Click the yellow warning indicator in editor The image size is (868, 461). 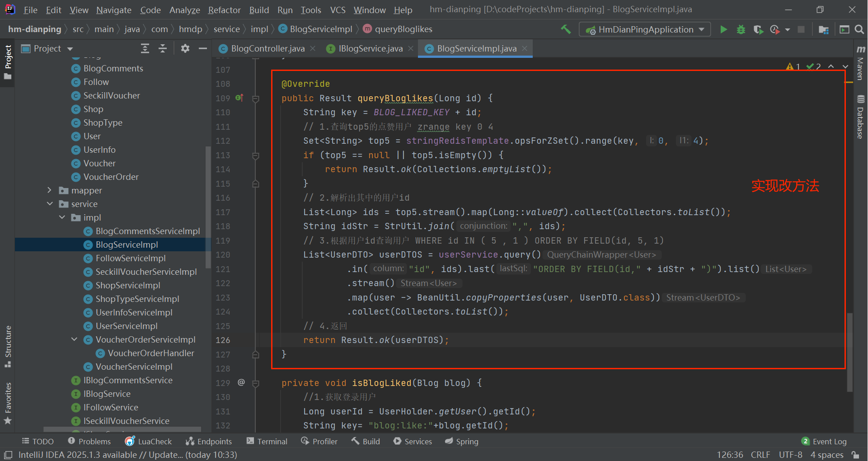793,67
